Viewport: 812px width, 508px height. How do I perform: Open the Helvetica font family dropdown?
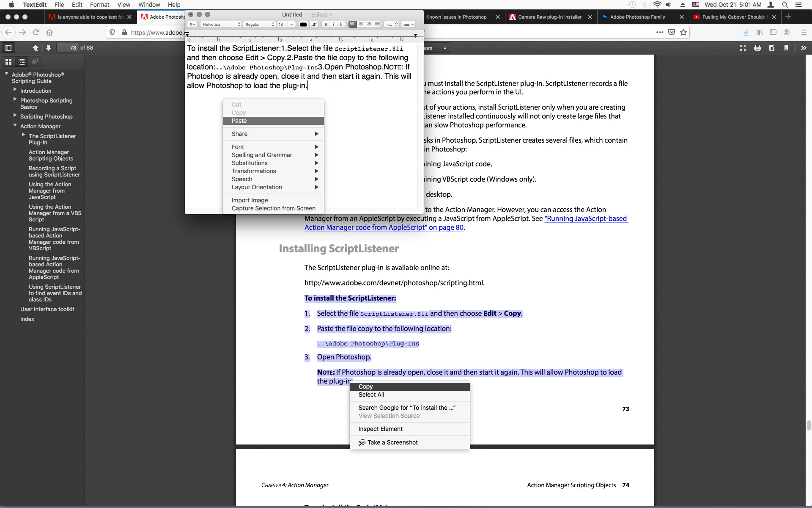[221, 25]
